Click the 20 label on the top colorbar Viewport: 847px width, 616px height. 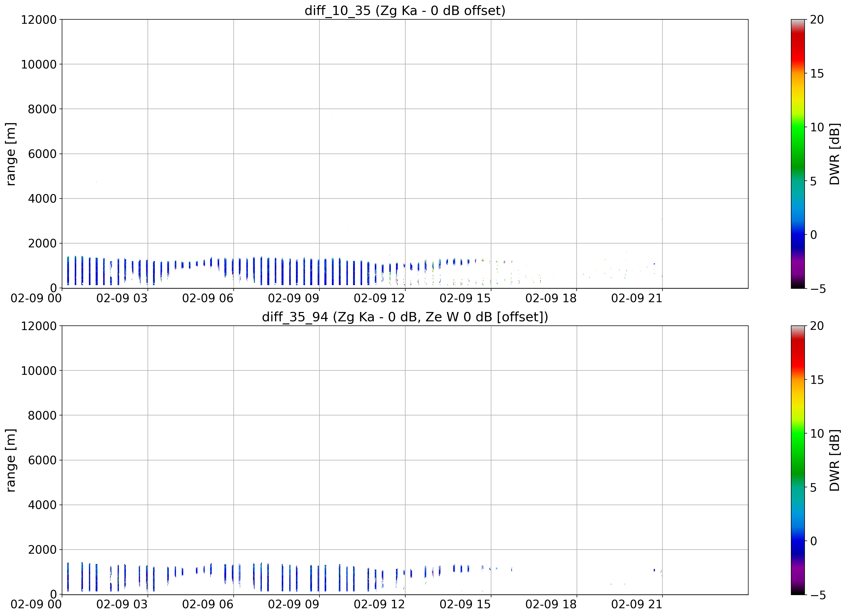(x=817, y=19)
